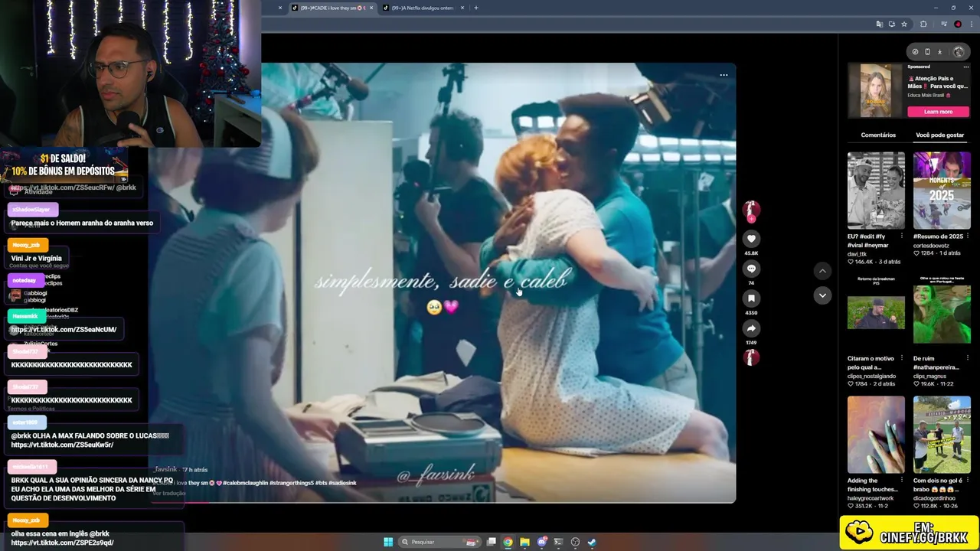The image size is (980, 551).
Task: Click Ver tradução under video caption
Action: (169, 493)
